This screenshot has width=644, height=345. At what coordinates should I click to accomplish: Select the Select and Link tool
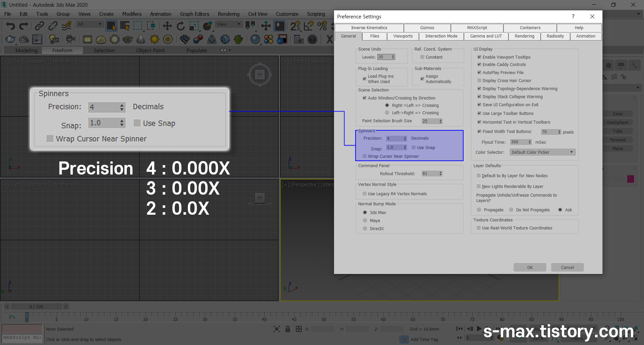coord(40,26)
